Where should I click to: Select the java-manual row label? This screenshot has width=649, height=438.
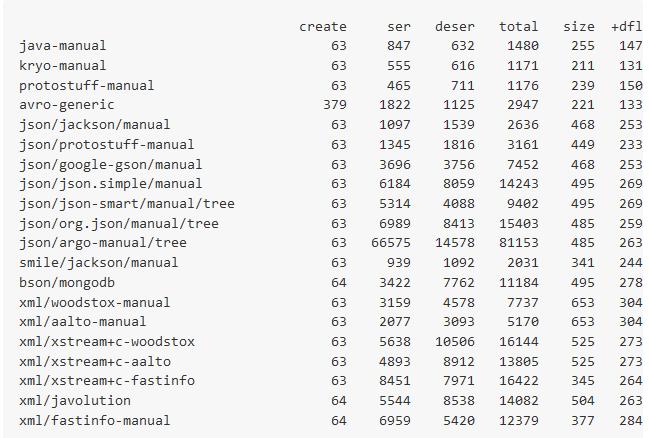click(x=62, y=46)
